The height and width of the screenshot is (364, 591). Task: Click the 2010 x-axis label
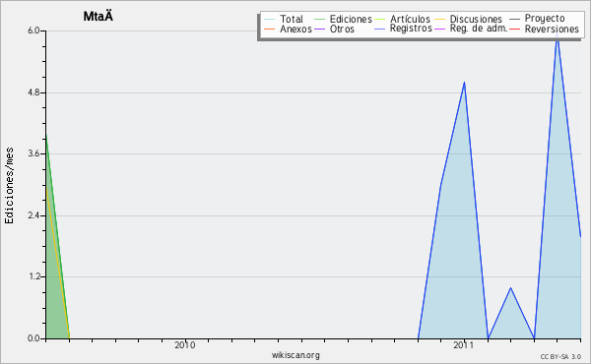click(x=185, y=345)
